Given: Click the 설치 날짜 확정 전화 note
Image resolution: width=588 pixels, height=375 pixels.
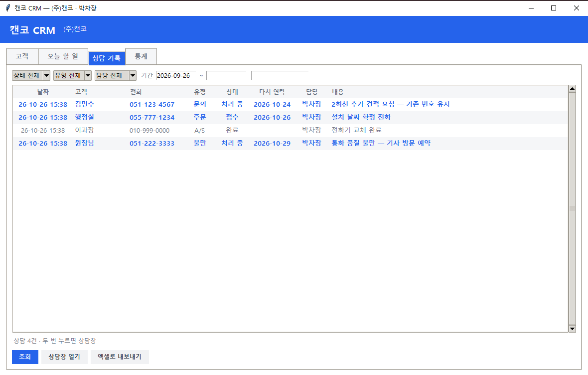Looking at the screenshot, I should tap(361, 118).
